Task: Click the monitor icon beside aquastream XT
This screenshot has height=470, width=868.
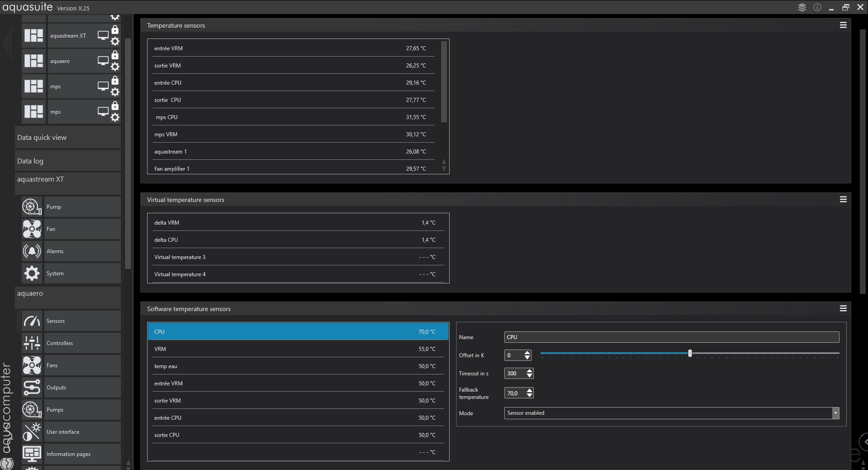Action: (103, 36)
